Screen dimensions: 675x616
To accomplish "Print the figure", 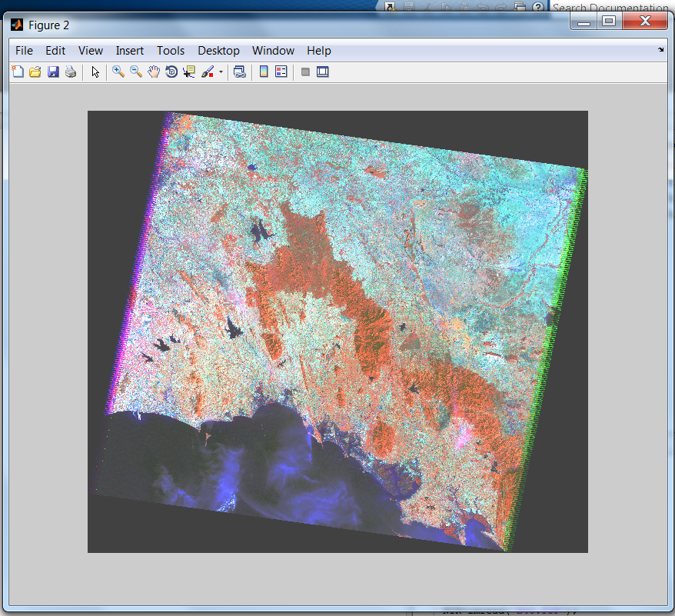I will [x=71, y=71].
